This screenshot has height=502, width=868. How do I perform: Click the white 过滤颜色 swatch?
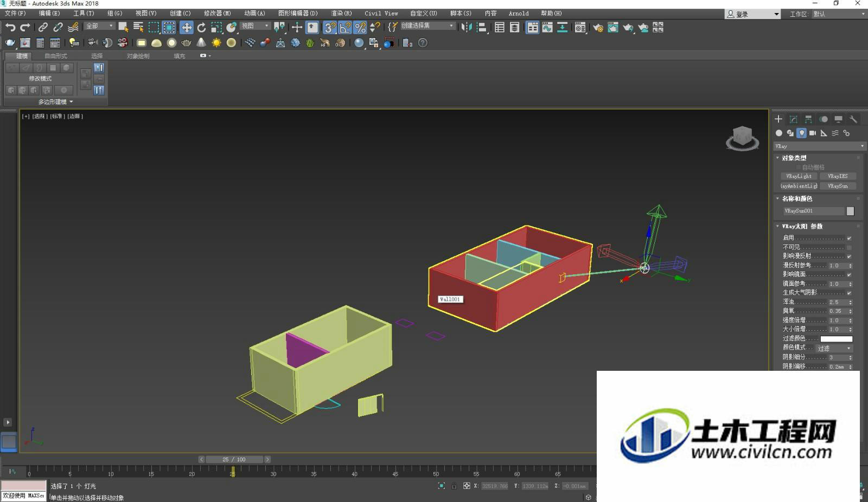click(836, 339)
